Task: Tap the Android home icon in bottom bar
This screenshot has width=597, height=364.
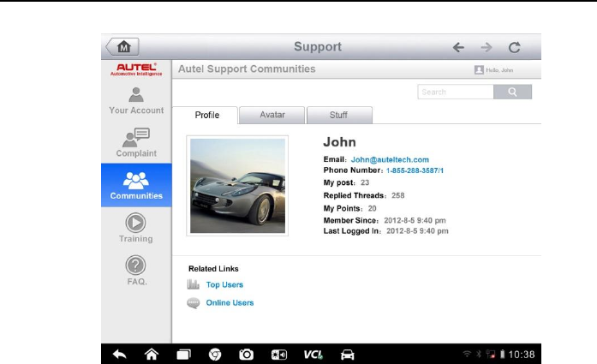Action: click(152, 355)
